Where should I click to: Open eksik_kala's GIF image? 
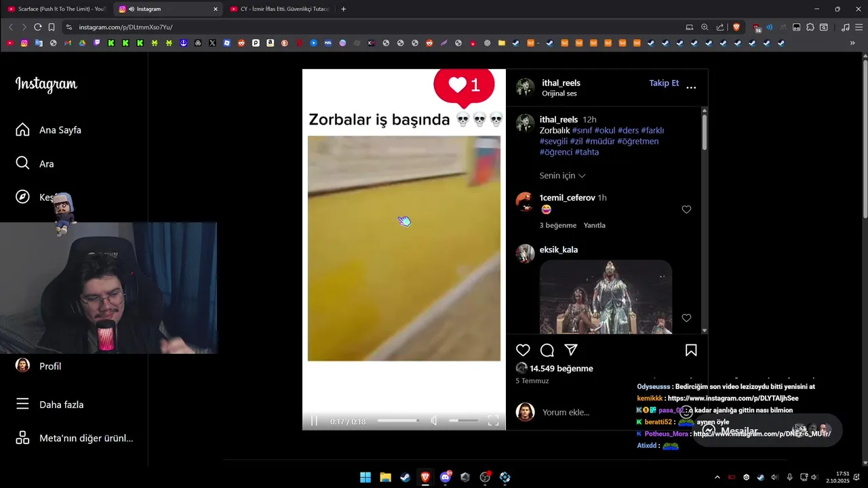606,297
